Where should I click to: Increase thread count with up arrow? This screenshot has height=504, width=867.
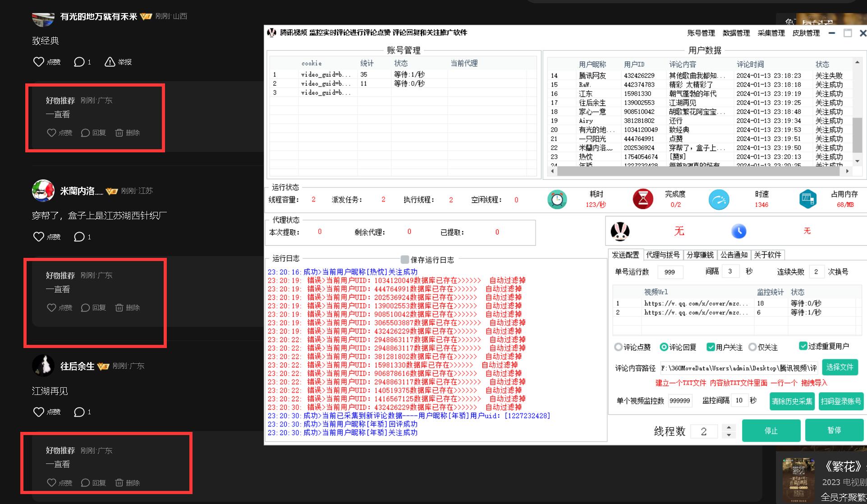(x=729, y=427)
